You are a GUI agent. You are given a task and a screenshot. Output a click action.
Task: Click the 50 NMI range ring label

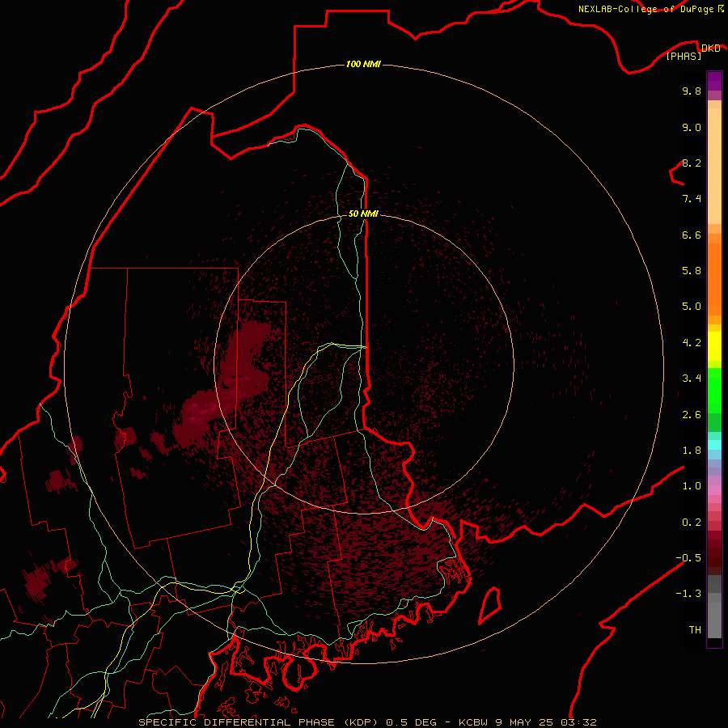tap(363, 214)
